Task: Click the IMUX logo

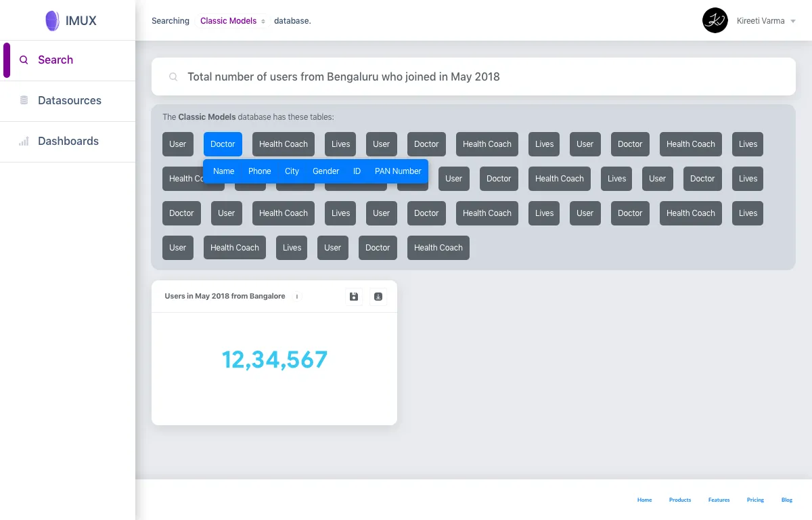Action: [x=70, y=20]
